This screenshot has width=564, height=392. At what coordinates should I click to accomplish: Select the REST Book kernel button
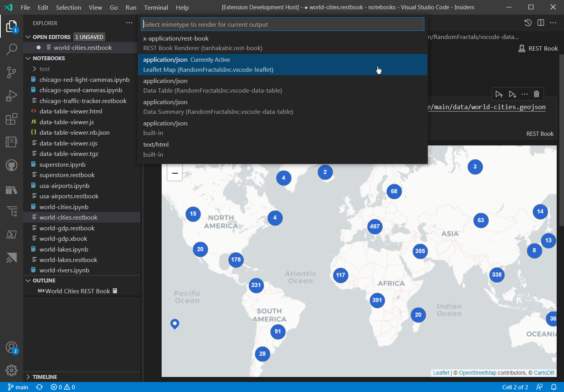538,48
